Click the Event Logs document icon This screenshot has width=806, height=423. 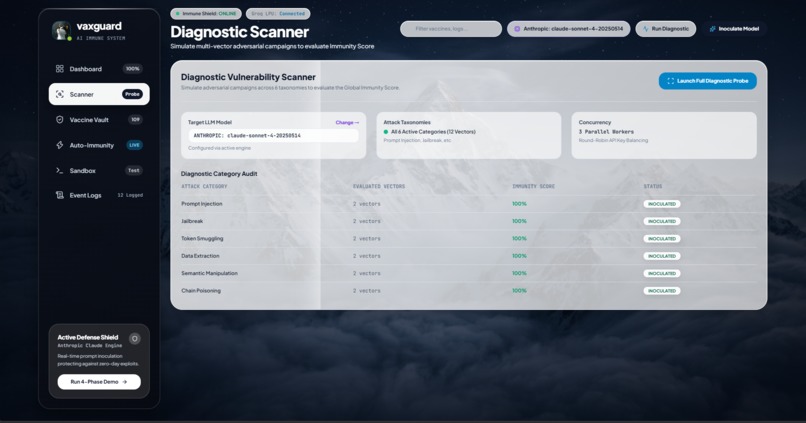[x=60, y=195]
